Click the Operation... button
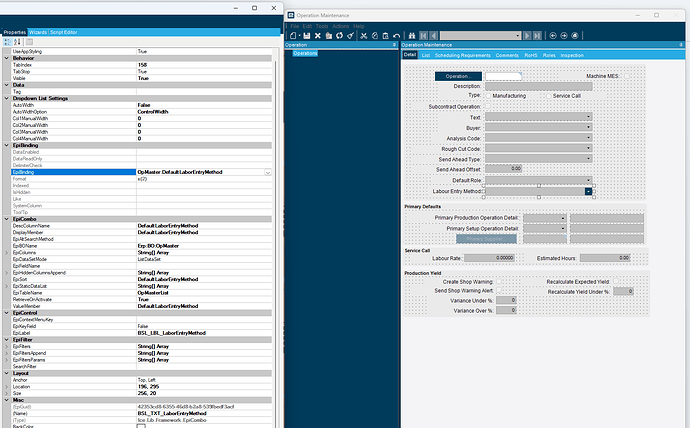Image resolution: width=690 pixels, height=428 pixels. [x=458, y=76]
